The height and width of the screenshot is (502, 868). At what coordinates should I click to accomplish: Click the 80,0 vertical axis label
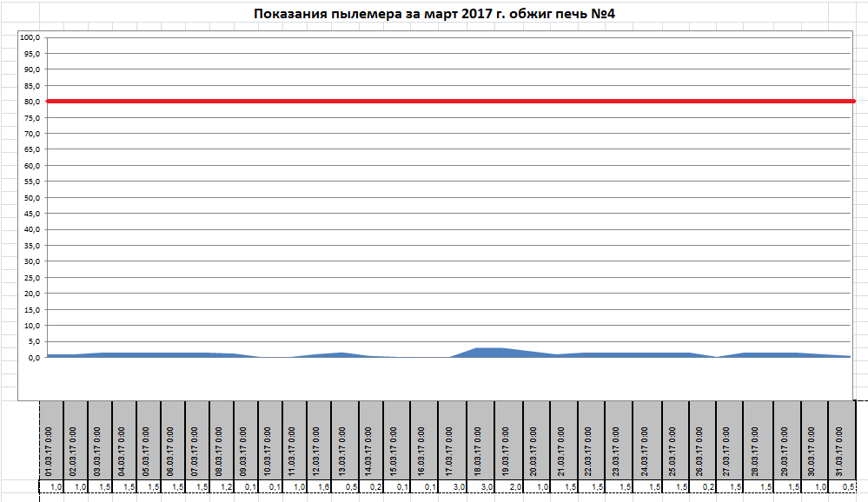click(x=30, y=102)
